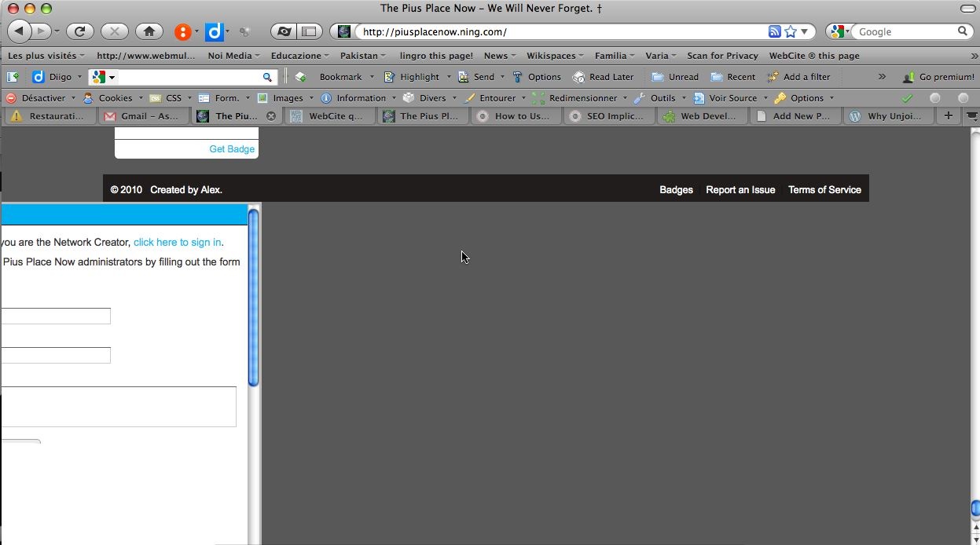Click the RSS feed icon in address bar
The height and width of the screenshot is (545, 980).
coord(774,31)
